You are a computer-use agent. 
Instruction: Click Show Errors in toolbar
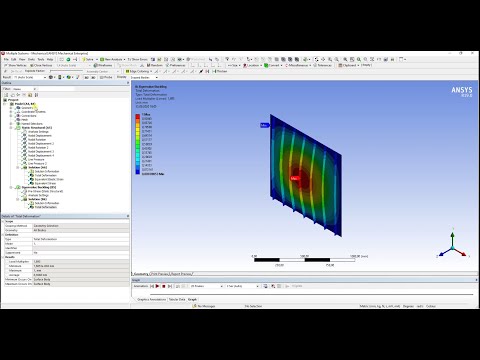(x=137, y=59)
